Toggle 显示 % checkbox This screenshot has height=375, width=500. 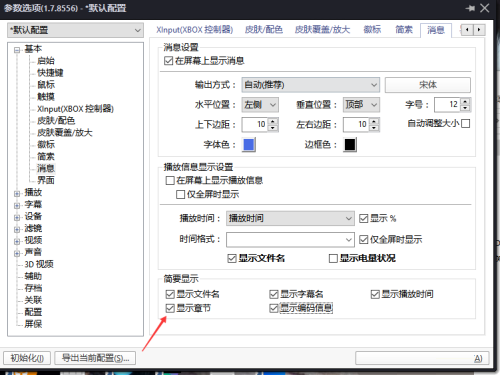[363, 219]
